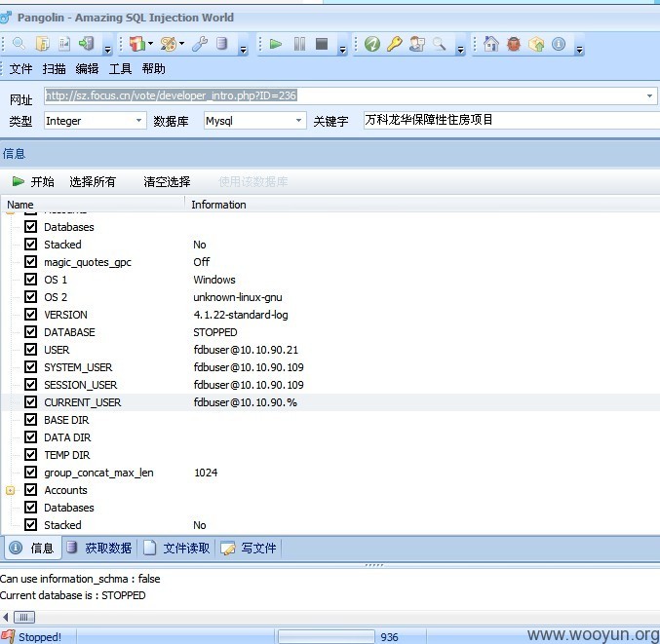Viewport: 660px width, 644px height.
Task: Uncheck the OS 1 checkbox
Action: tap(30, 280)
